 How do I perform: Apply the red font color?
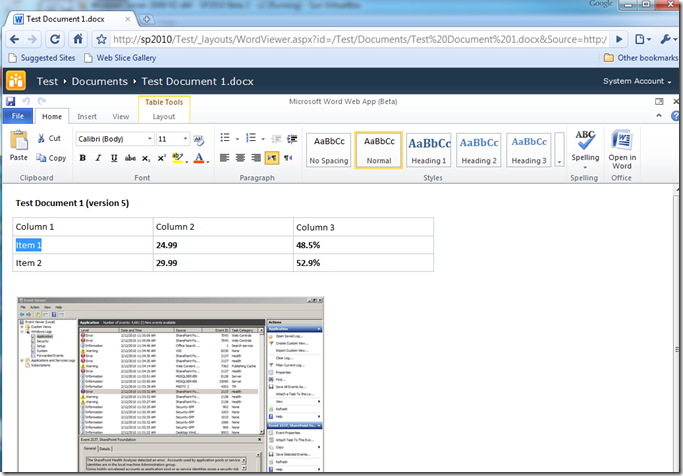click(x=199, y=158)
